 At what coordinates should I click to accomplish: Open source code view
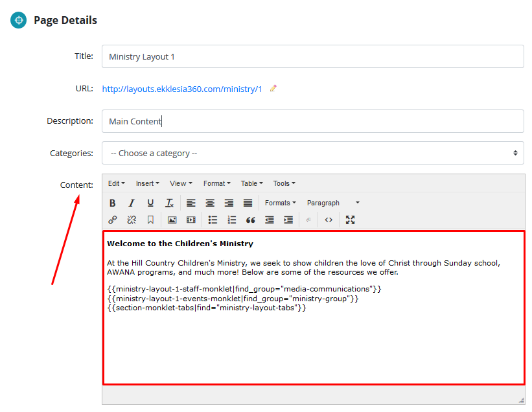tap(329, 220)
